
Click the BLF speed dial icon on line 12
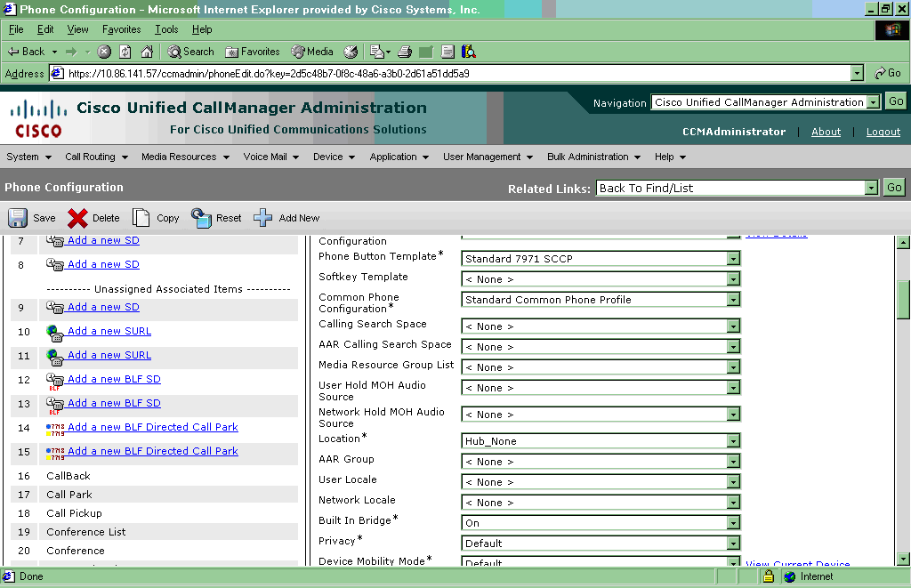coord(55,381)
